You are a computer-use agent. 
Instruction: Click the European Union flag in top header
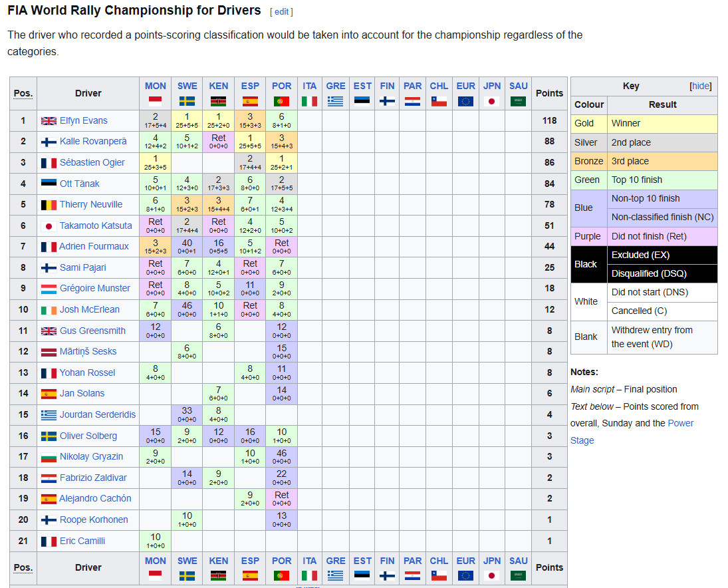click(x=465, y=101)
